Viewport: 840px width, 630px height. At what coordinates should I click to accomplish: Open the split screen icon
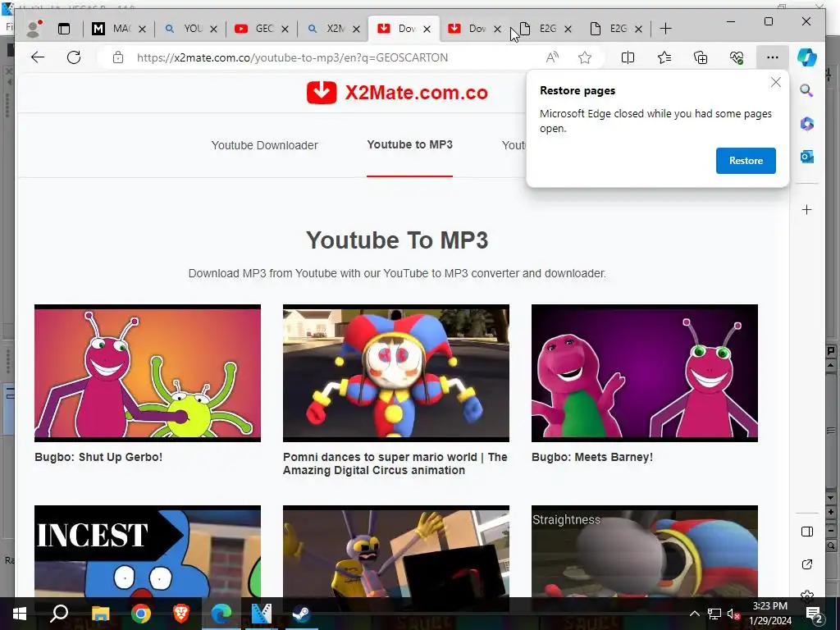tap(628, 57)
